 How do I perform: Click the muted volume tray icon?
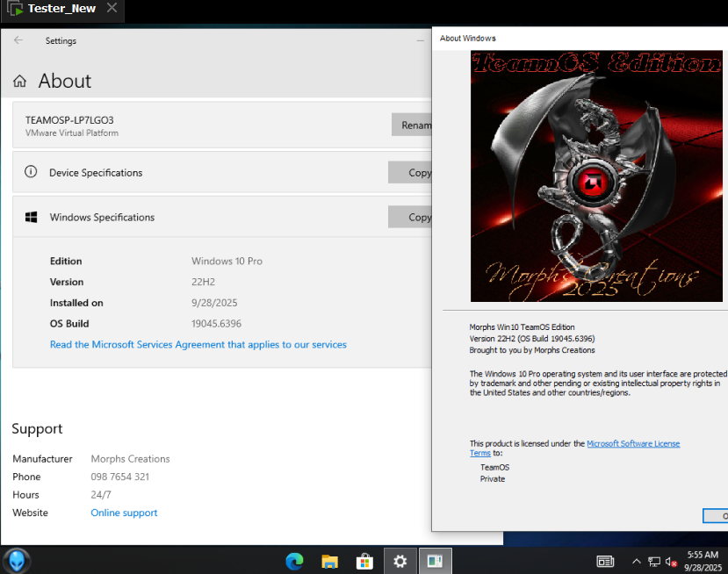672,562
